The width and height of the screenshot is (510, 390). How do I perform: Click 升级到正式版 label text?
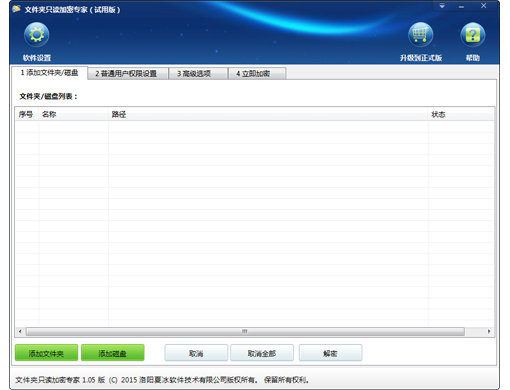click(421, 58)
